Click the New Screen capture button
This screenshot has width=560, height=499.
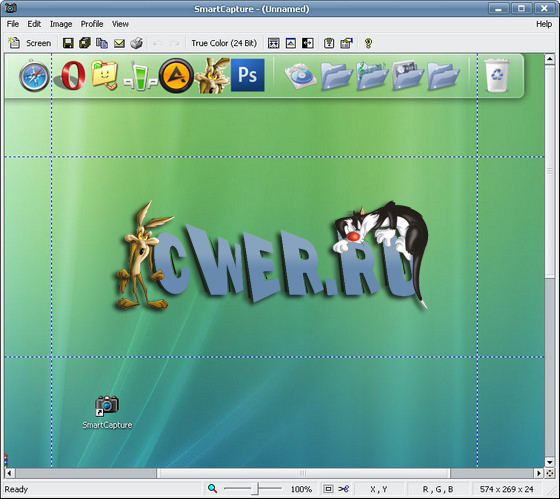click(x=30, y=43)
